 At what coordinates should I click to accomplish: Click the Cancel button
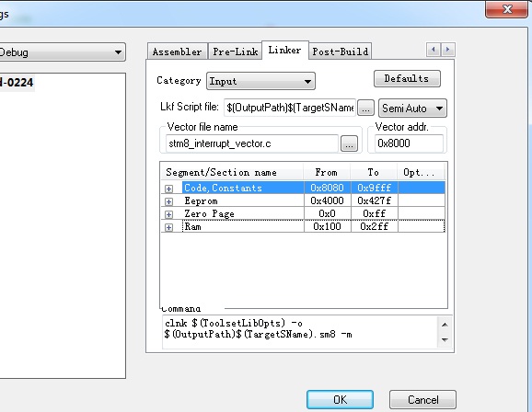coord(422,399)
